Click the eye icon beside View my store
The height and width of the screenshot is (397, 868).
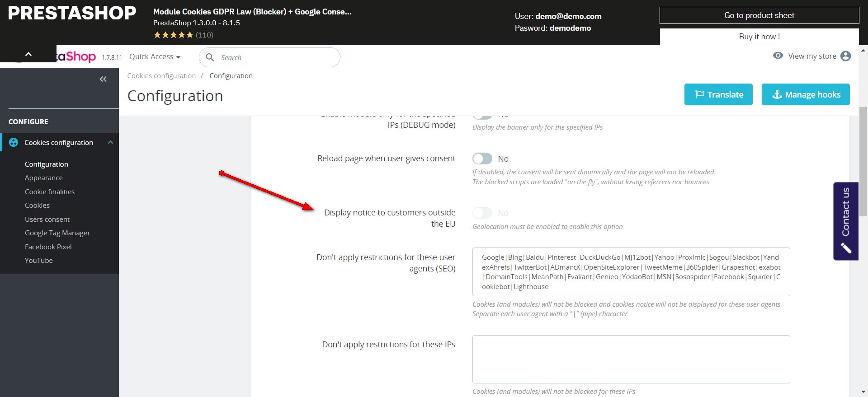click(778, 56)
